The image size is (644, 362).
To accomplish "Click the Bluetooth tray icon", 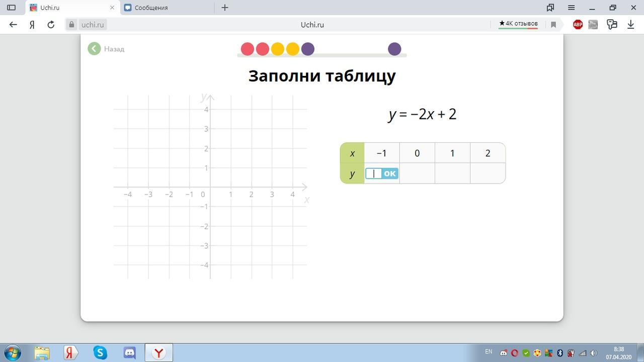I will pos(559,353).
